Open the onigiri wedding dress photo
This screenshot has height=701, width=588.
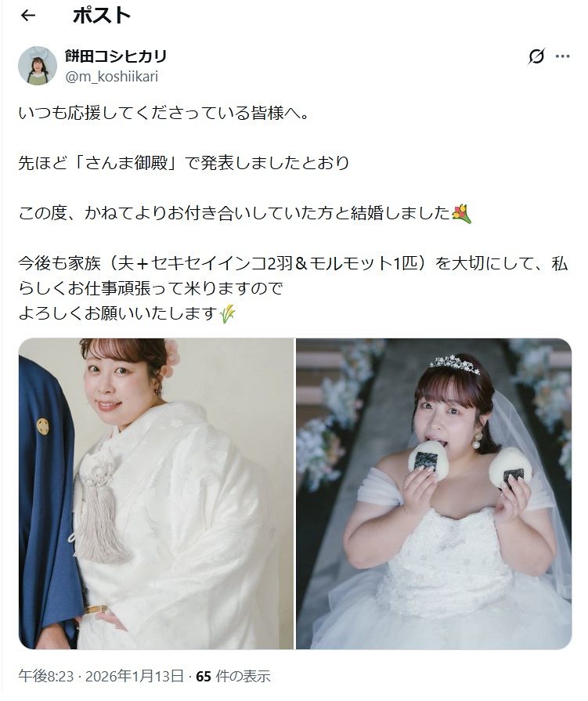click(434, 493)
